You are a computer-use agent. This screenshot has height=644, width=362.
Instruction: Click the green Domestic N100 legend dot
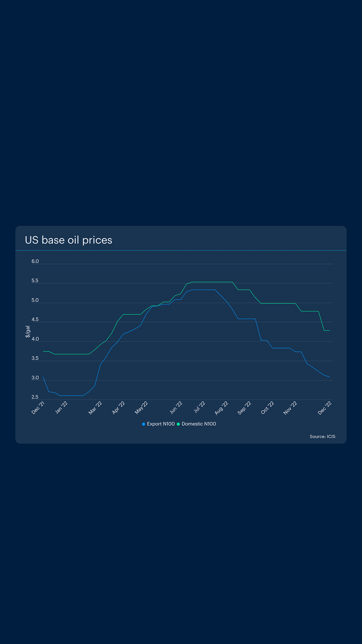[178, 424]
